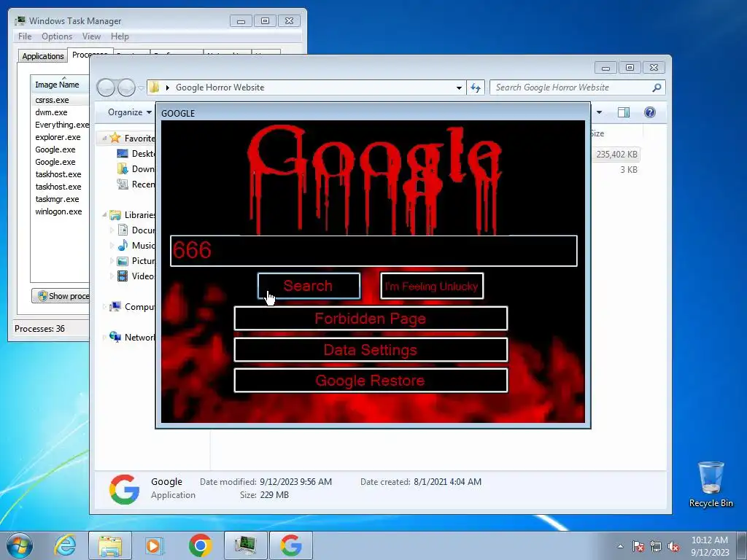Click the Image Name column header
The width and height of the screenshot is (747, 560).
[60, 85]
